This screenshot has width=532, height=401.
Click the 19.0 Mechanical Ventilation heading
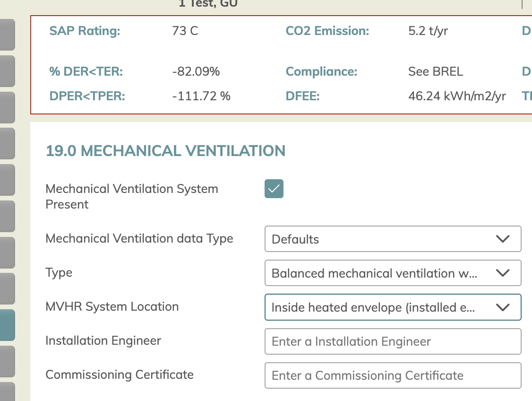165,151
